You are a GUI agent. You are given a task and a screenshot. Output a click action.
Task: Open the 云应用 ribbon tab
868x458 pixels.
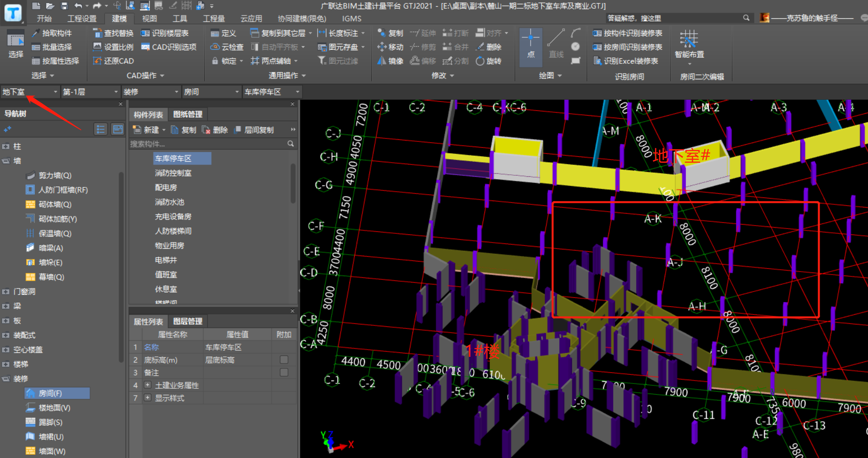251,18
